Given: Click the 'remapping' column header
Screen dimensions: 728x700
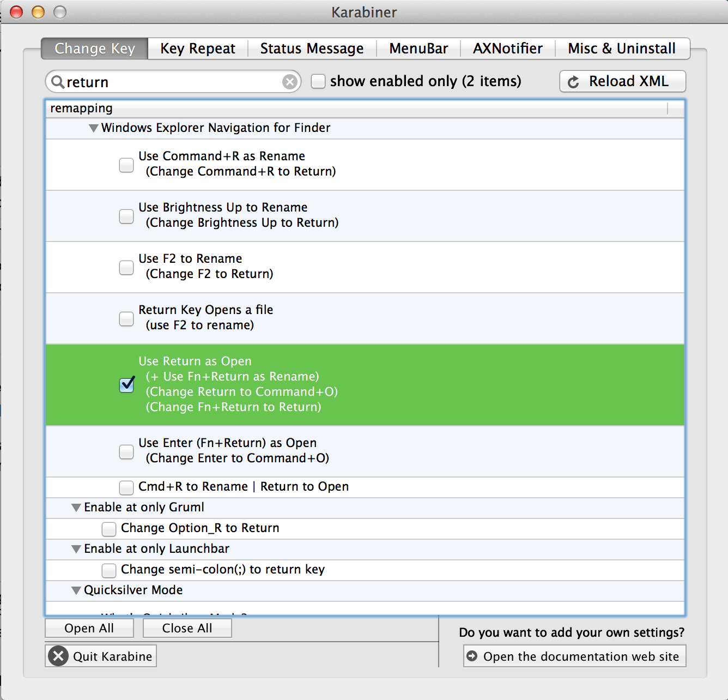Looking at the screenshot, I should click(x=357, y=108).
